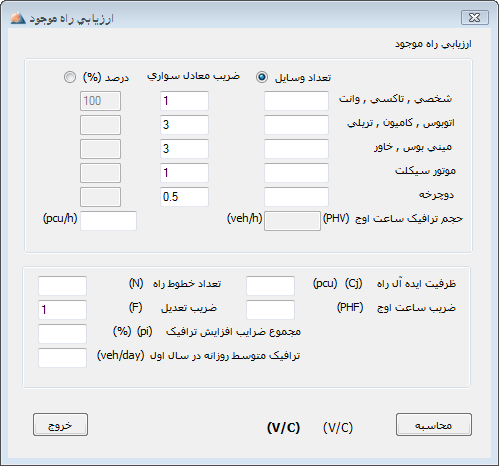The width and height of the screenshot is (499, 466).
Task: Focus vehicle count field for مینی بوس, خاور
Action: pyautogui.click(x=296, y=149)
